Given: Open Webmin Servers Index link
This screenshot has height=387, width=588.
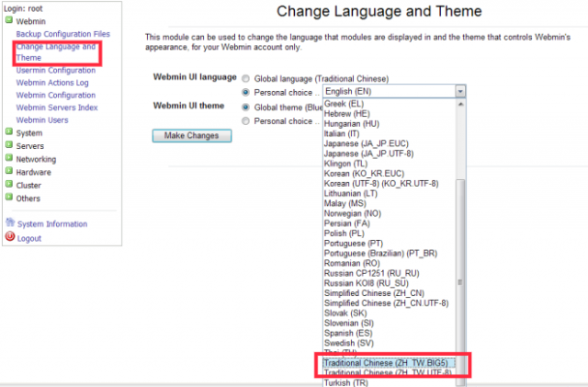Looking at the screenshot, I should click(57, 108).
